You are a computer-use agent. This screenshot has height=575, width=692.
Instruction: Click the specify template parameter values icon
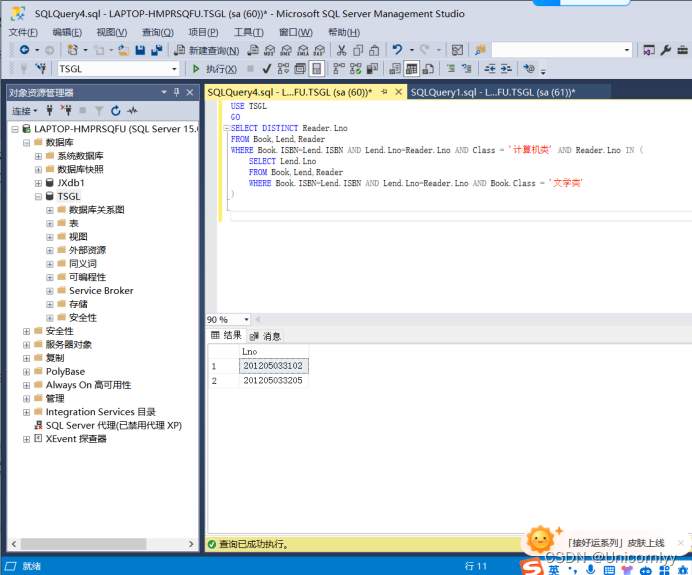(x=529, y=69)
